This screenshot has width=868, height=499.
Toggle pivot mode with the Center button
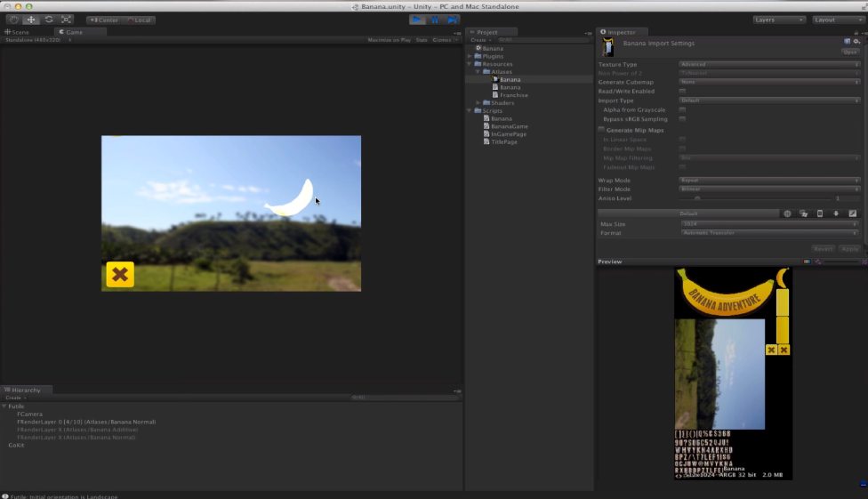104,20
